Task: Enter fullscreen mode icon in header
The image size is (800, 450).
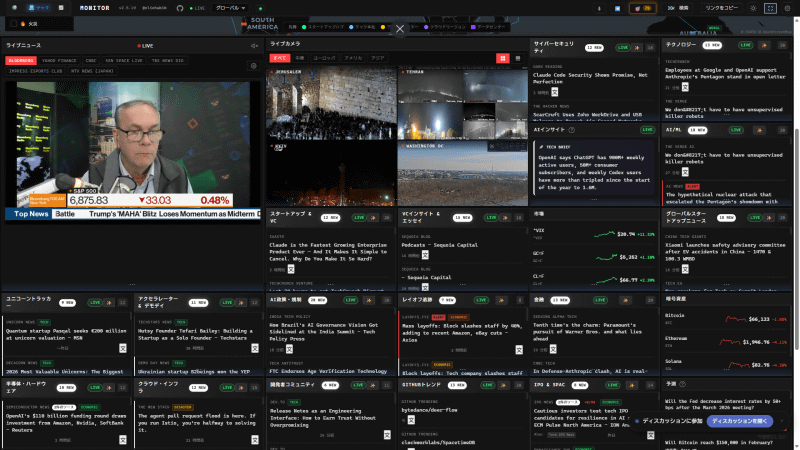Action: 770,8
